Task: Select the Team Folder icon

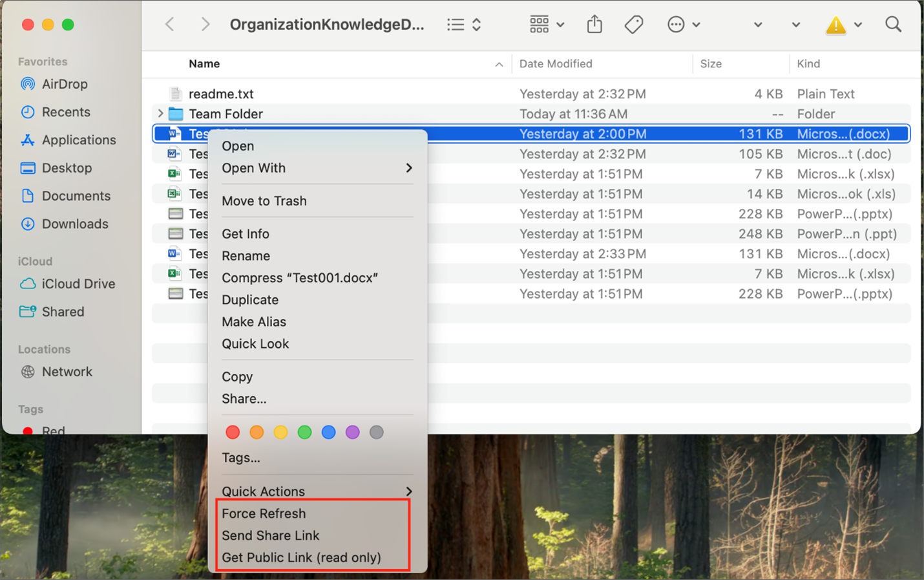Action: coord(175,114)
